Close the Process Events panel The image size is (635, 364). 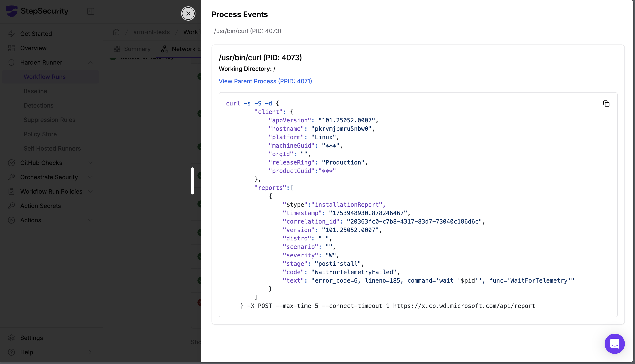point(188,13)
